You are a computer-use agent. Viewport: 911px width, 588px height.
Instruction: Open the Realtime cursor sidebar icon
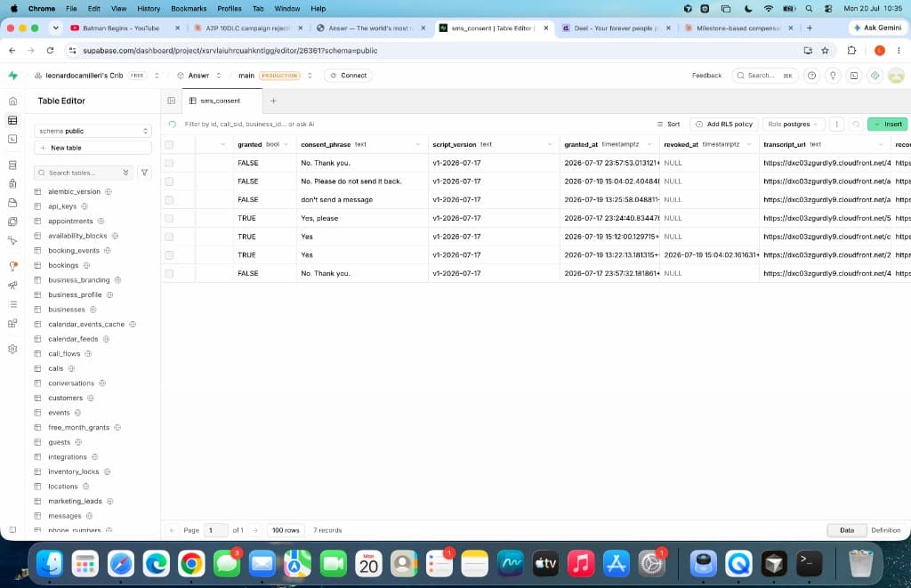[x=12, y=240]
